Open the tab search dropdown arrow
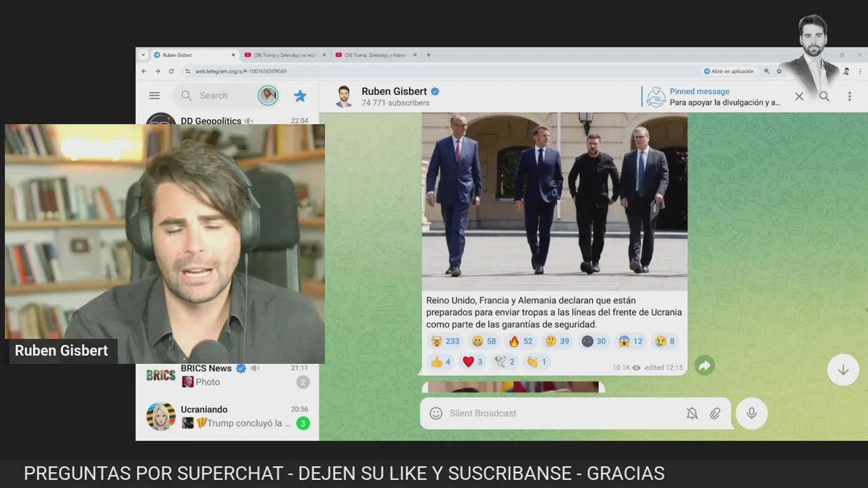The width and height of the screenshot is (868, 488). (142, 55)
